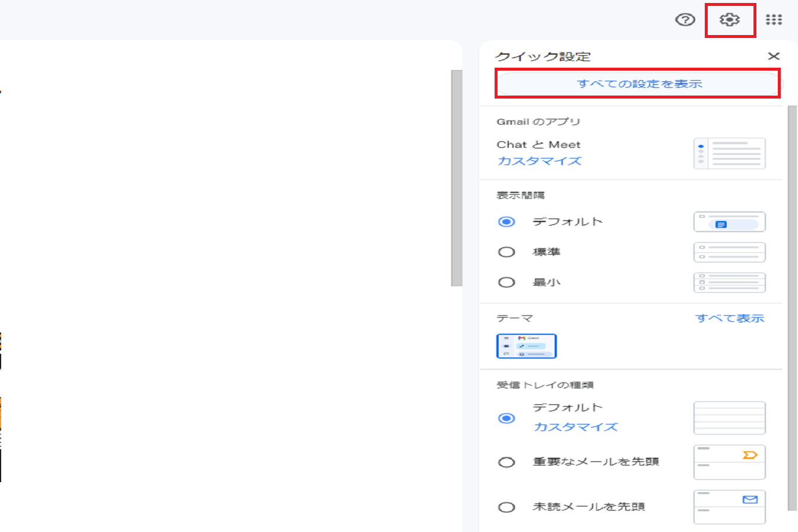The height and width of the screenshot is (532, 798).
Task: Click the すべての設定を表示 button
Action: click(x=639, y=84)
